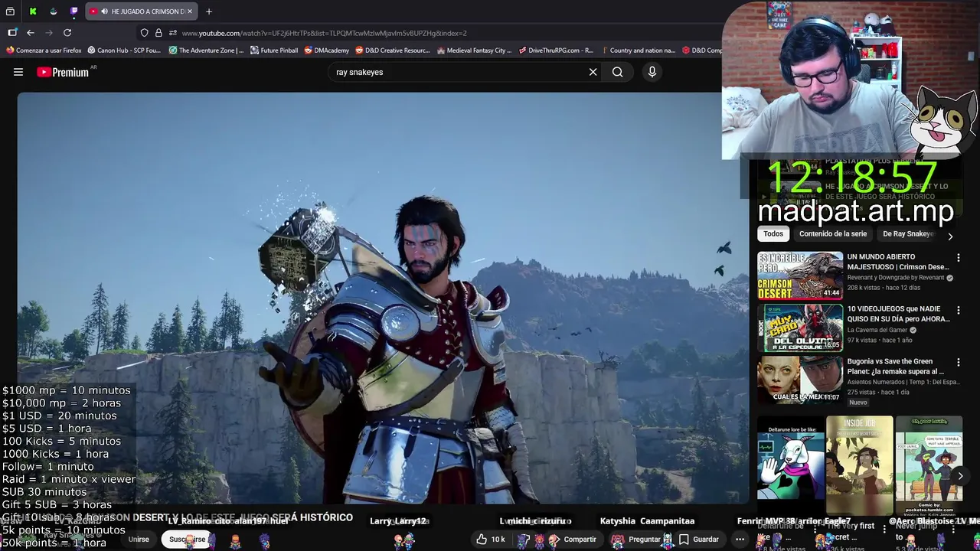
Task: Open the INSIDE JOB Short thumbnail
Action: pos(859,465)
